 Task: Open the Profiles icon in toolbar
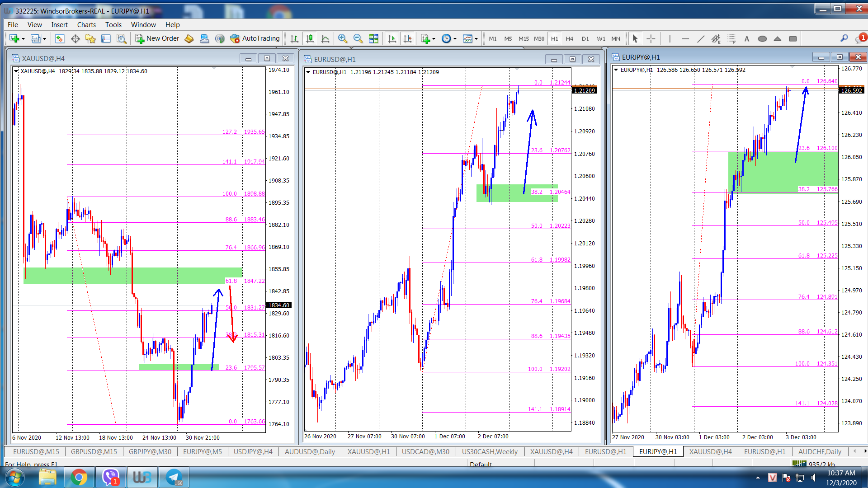[x=35, y=39]
